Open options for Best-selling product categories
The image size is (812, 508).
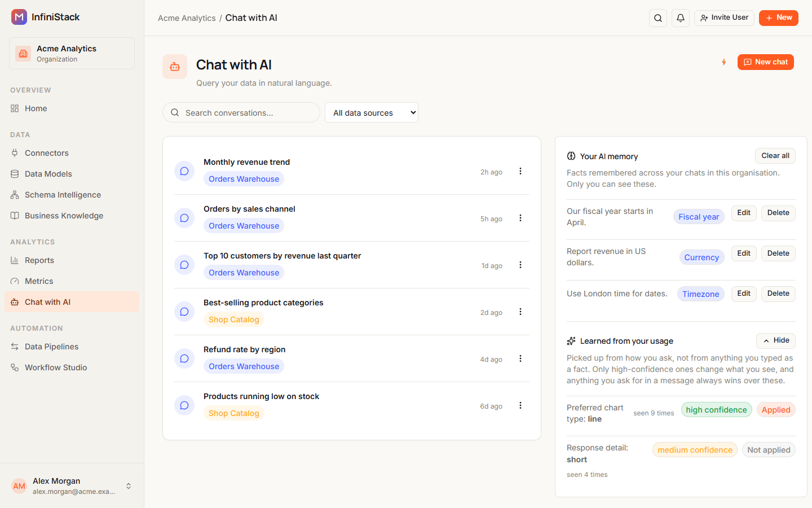[x=520, y=312]
